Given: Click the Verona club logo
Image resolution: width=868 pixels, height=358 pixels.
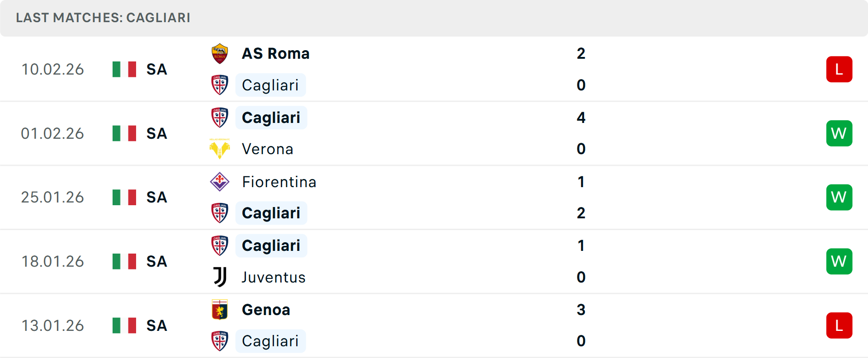Looking at the screenshot, I should pyautogui.click(x=220, y=149).
